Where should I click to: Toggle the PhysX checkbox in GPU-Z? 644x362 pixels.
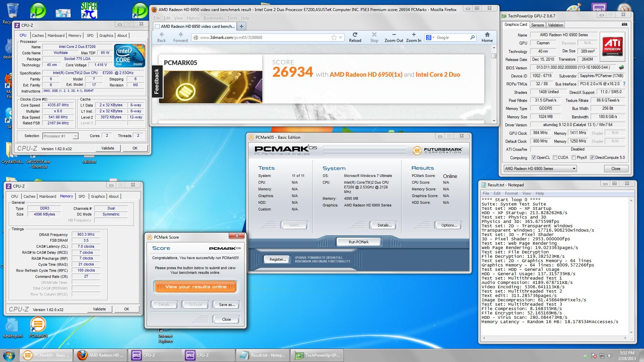pyautogui.click(x=574, y=158)
